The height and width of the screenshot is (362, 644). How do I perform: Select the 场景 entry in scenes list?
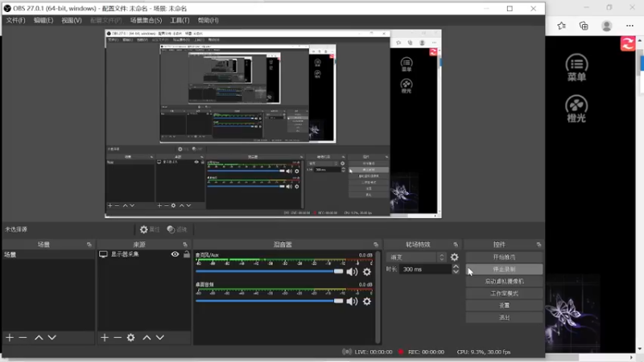click(x=48, y=254)
